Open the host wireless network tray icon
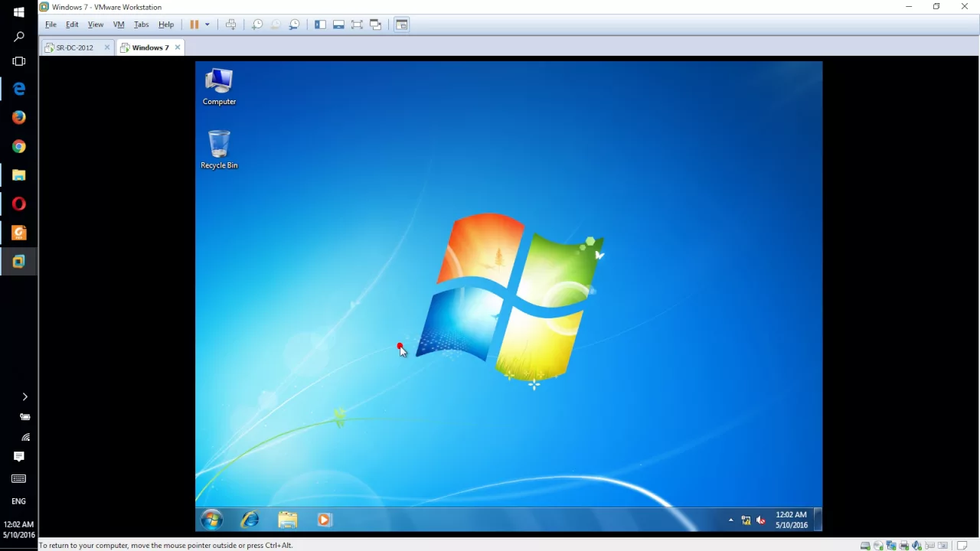 tap(25, 437)
